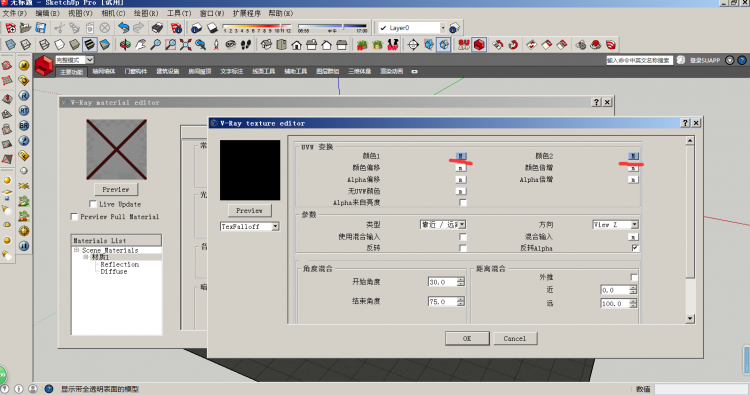Switch to Iso view house icon
750x395 pixels.
click(266, 45)
